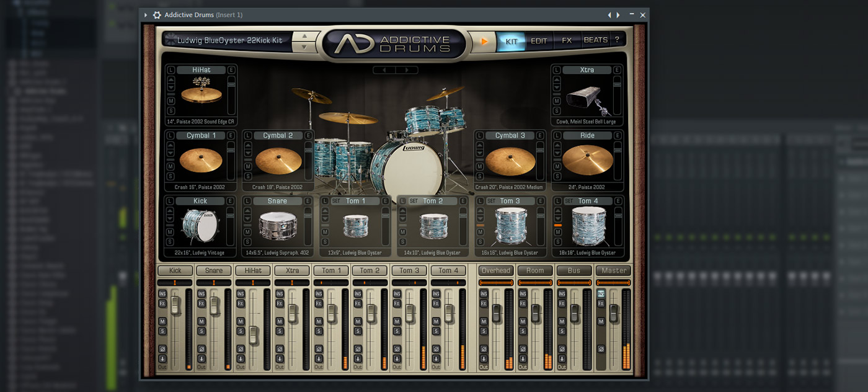This screenshot has width=868, height=392.
Task: Click the output arrow icon on Tom 3 mixer channel
Action: 396,359
